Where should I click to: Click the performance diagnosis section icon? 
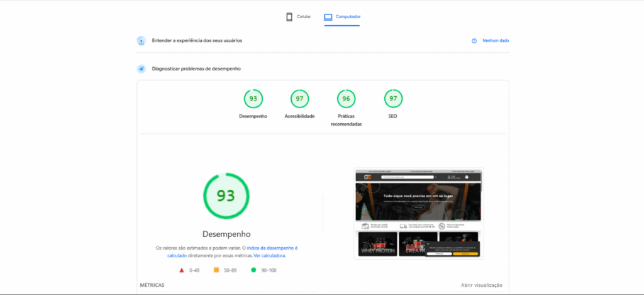pyautogui.click(x=142, y=69)
